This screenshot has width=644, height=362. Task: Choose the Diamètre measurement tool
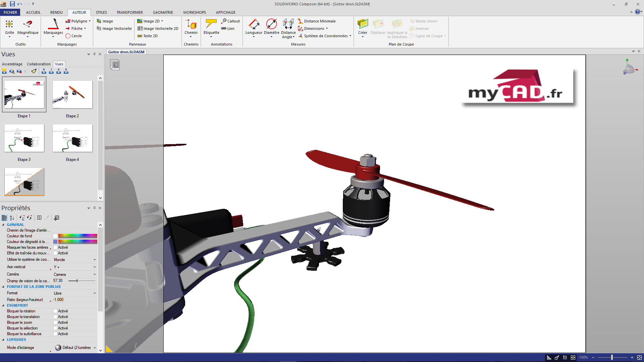271,24
